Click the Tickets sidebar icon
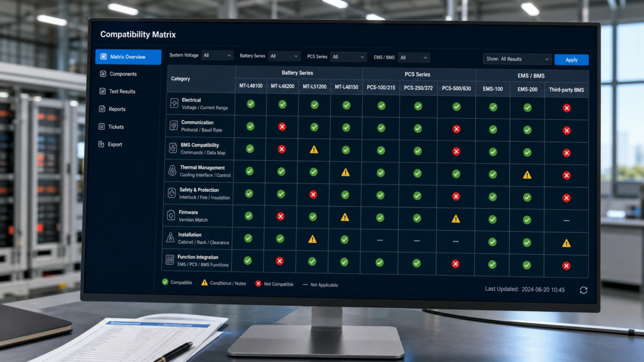This screenshot has width=644, height=362. pos(102,127)
